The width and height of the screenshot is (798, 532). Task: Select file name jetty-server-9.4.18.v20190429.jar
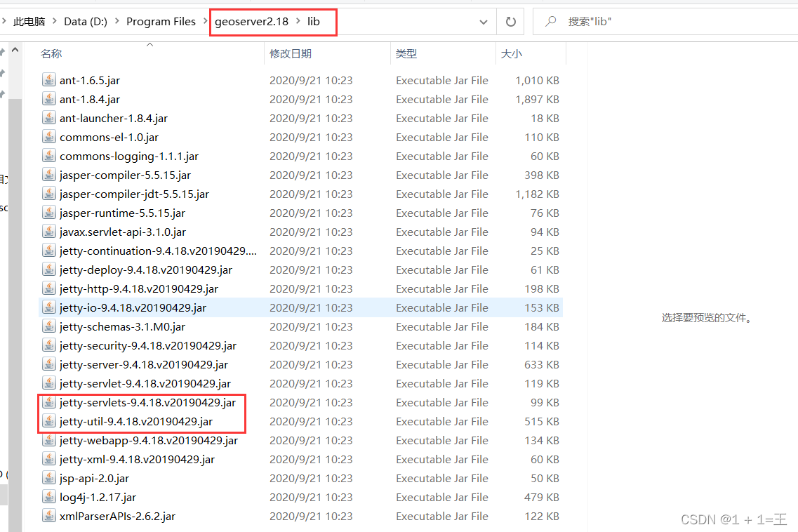[x=143, y=364]
